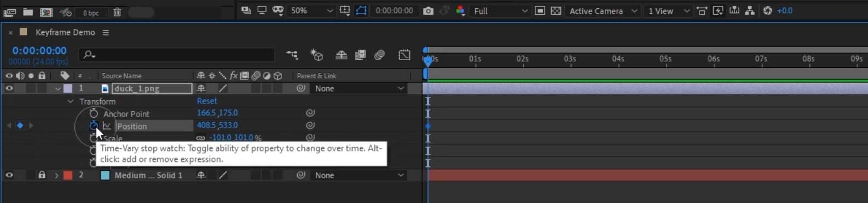
Task: Toggle transparency grid icon
Action: (x=556, y=11)
